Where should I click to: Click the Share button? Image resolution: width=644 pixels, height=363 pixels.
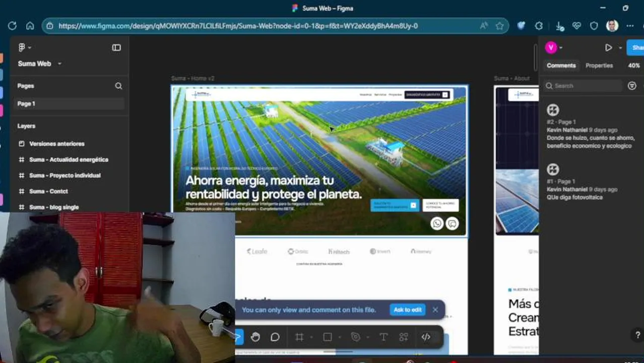click(x=635, y=47)
